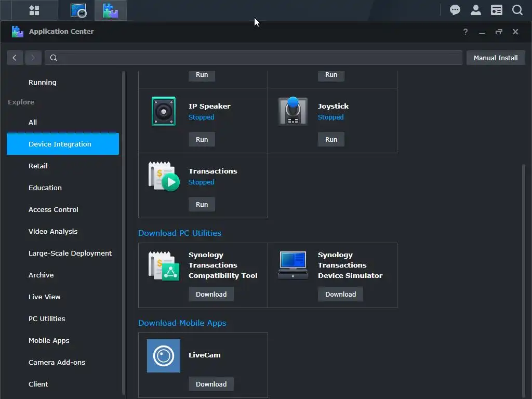Click the Joystick title text
Image resolution: width=532 pixels, height=399 pixels.
coord(333,106)
